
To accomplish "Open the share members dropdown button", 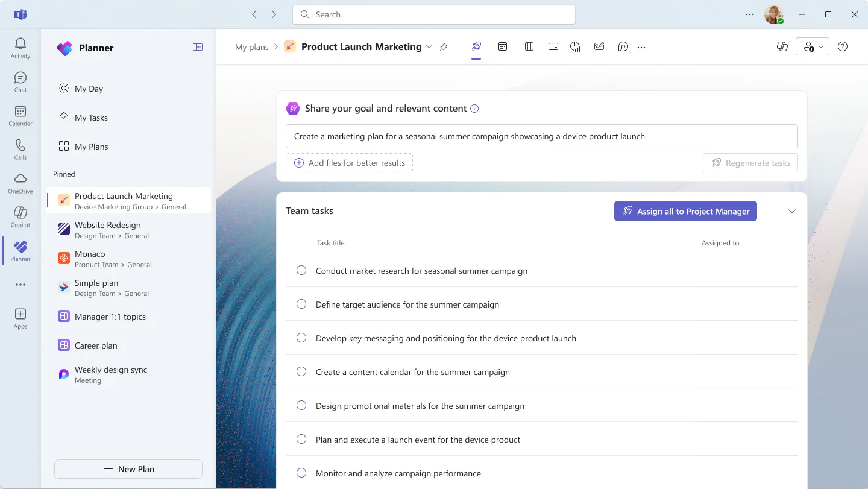I will point(813,46).
